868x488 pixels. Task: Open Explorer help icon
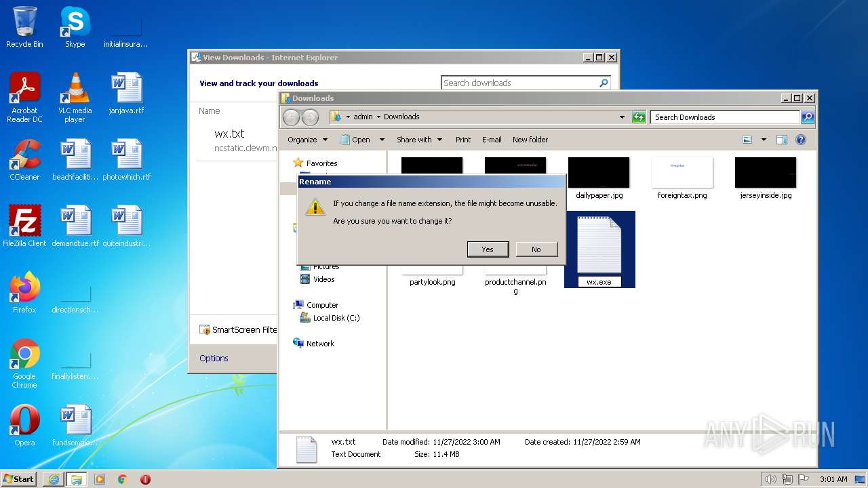[x=801, y=140]
